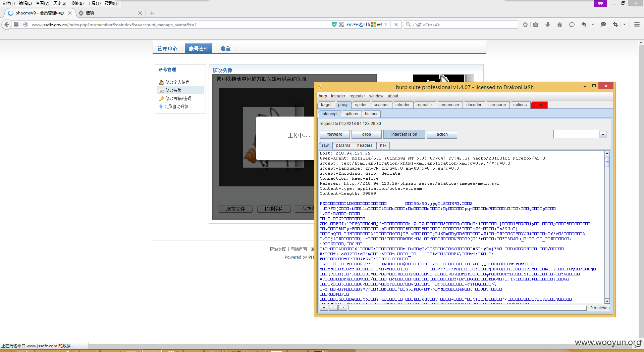Focus the 百度 search box
Viewport: 644px width, 352px height.
click(x=461, y=25)
